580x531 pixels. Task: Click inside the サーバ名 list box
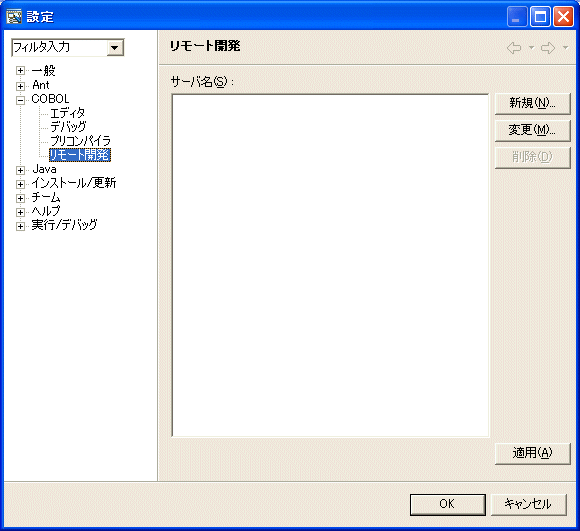pos(330,266)
